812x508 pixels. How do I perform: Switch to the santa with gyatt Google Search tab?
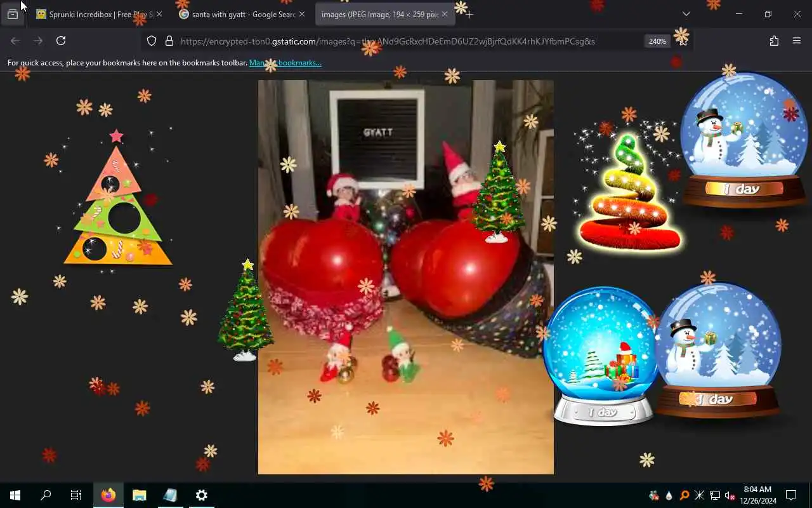242,14
